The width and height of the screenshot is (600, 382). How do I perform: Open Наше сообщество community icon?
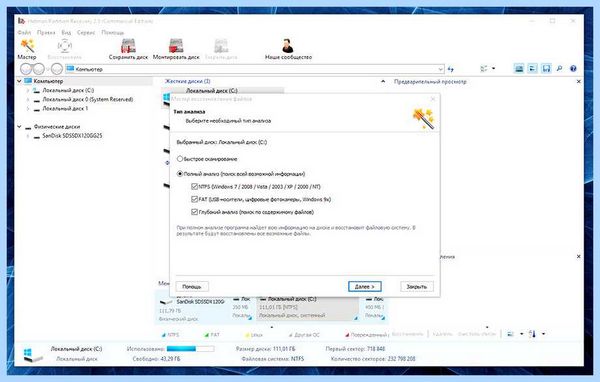pos(288,46)
